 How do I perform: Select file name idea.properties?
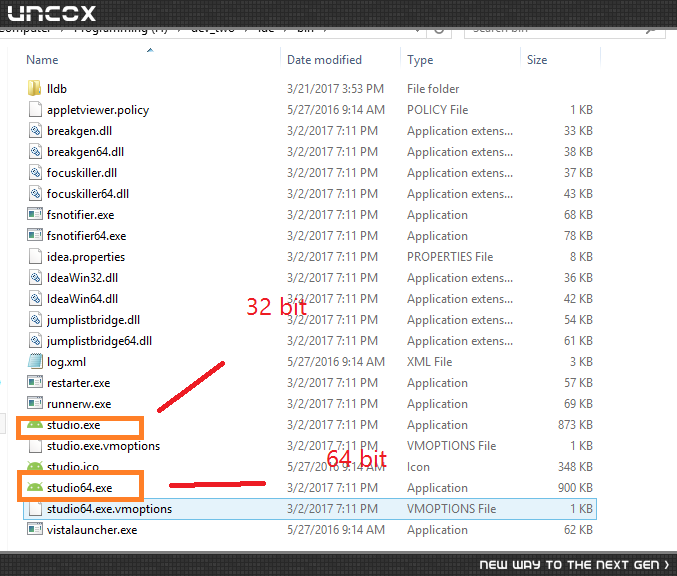tap(86, 257)
